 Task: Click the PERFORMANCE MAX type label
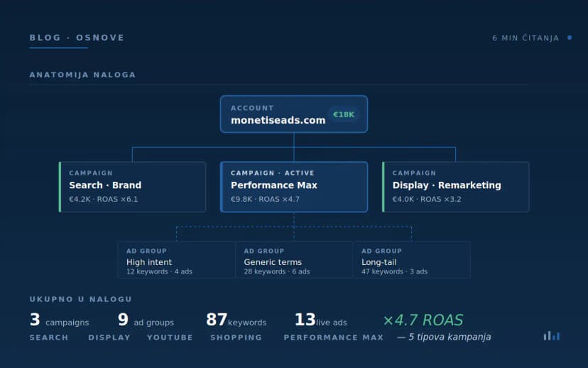point(334,337)
